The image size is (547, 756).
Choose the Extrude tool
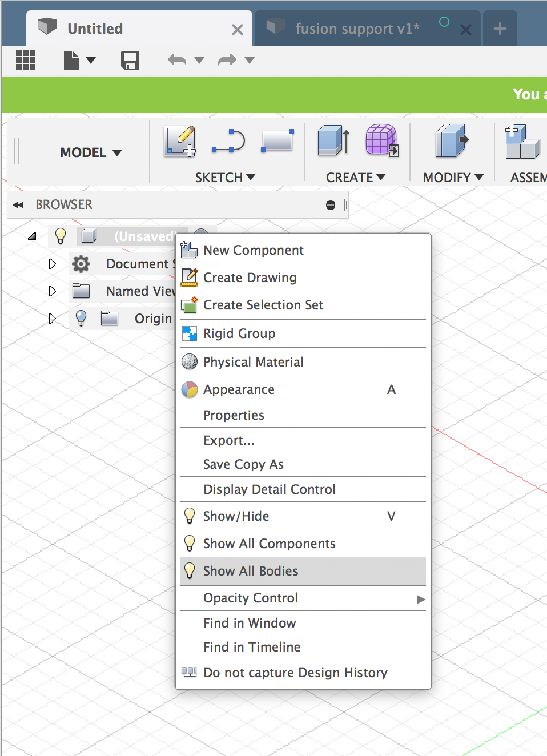tap(333, 140)
